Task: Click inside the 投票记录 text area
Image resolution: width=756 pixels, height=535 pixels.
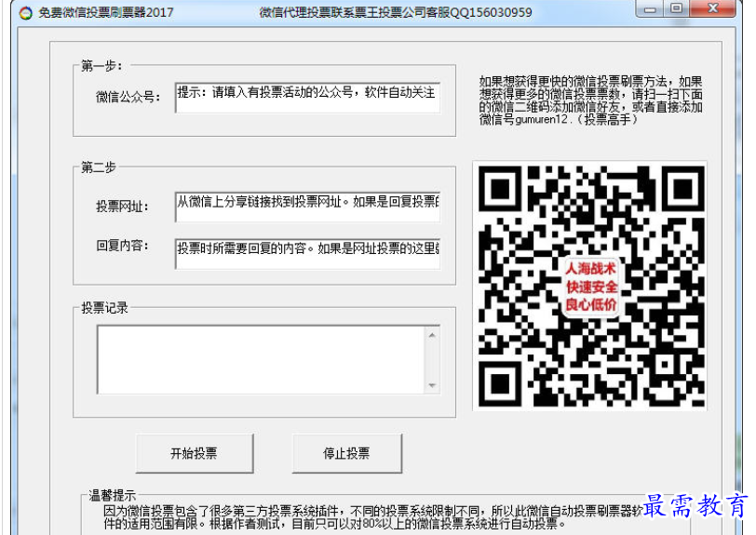Action: pyautogui.click(x=261, y=359)
